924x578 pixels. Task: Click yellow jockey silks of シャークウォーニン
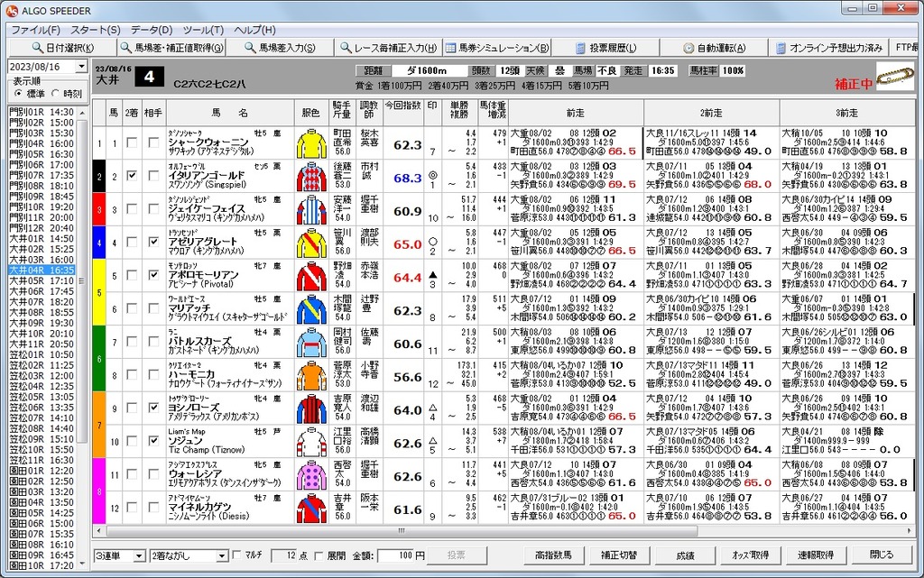pos(311,144)
